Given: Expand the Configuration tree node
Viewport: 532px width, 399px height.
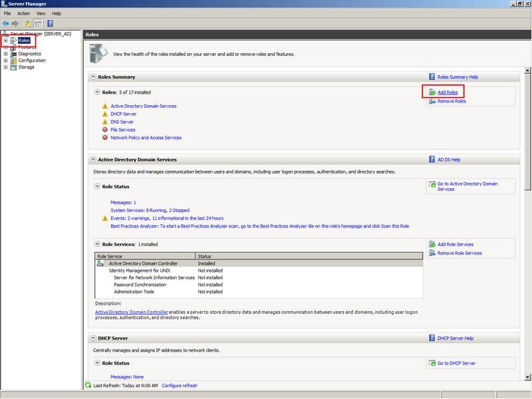Looking at the screenshot, I should tap(5, 61).
